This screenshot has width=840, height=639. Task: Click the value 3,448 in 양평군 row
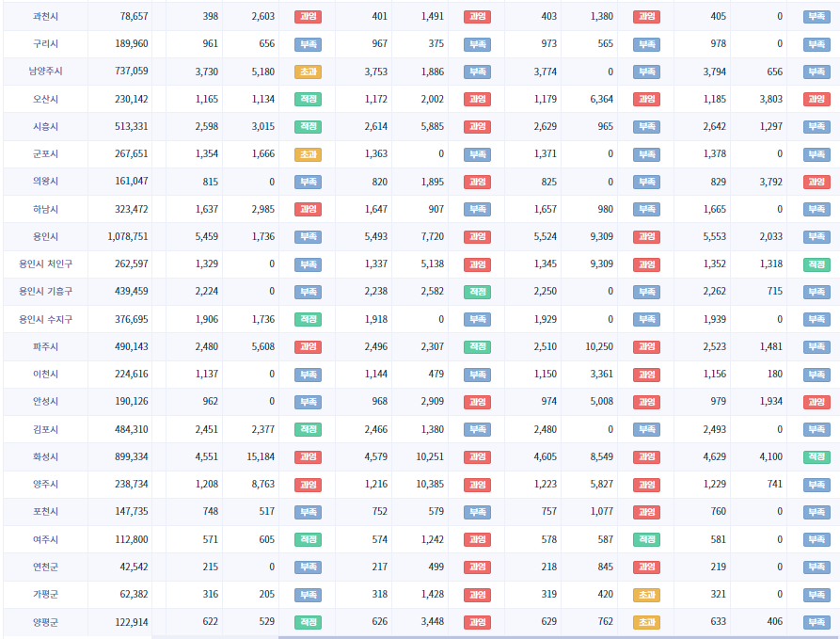point(433,622)
